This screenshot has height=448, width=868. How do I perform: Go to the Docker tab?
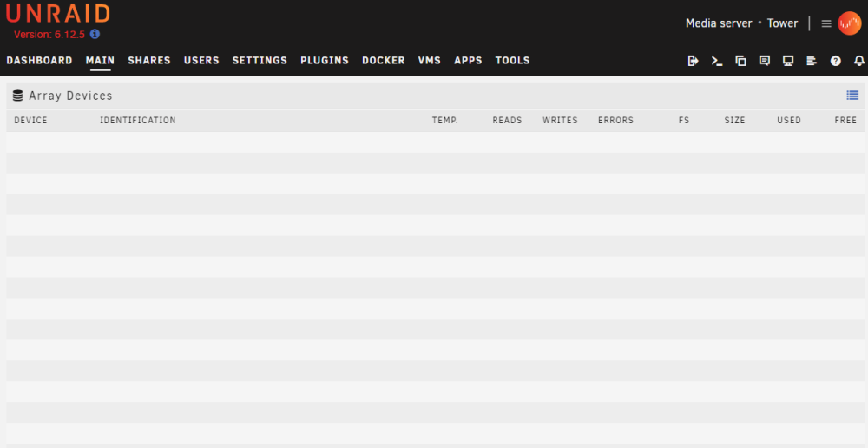coord(384,61)
